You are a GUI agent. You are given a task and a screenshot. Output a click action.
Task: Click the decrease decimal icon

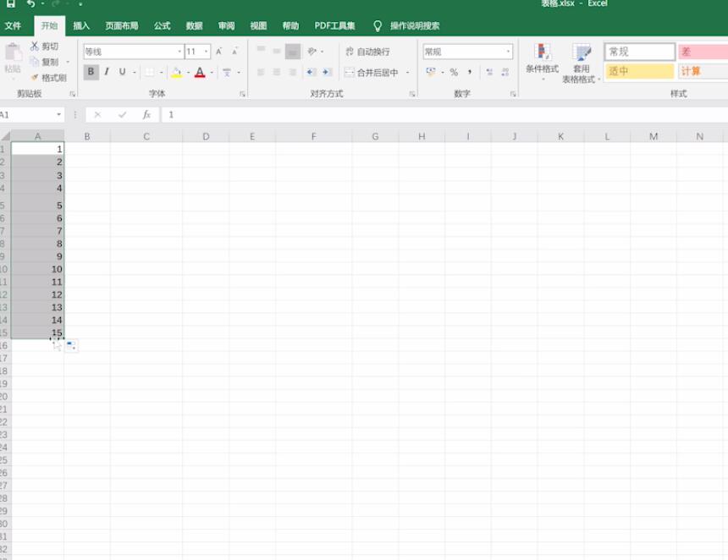click(505, 72)
